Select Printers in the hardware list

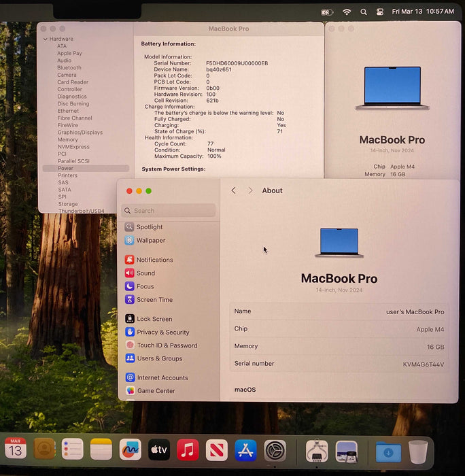68,175
